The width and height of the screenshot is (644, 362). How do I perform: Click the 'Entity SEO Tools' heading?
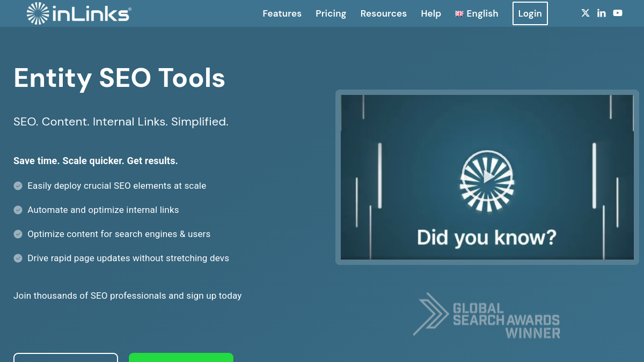pos(119,78)
